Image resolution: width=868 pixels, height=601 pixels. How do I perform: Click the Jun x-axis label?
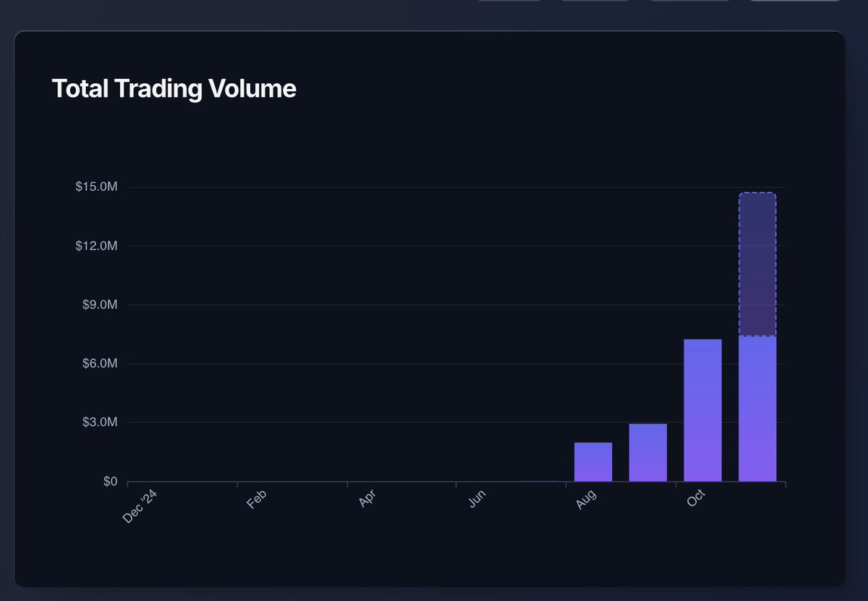click(477, 499)
